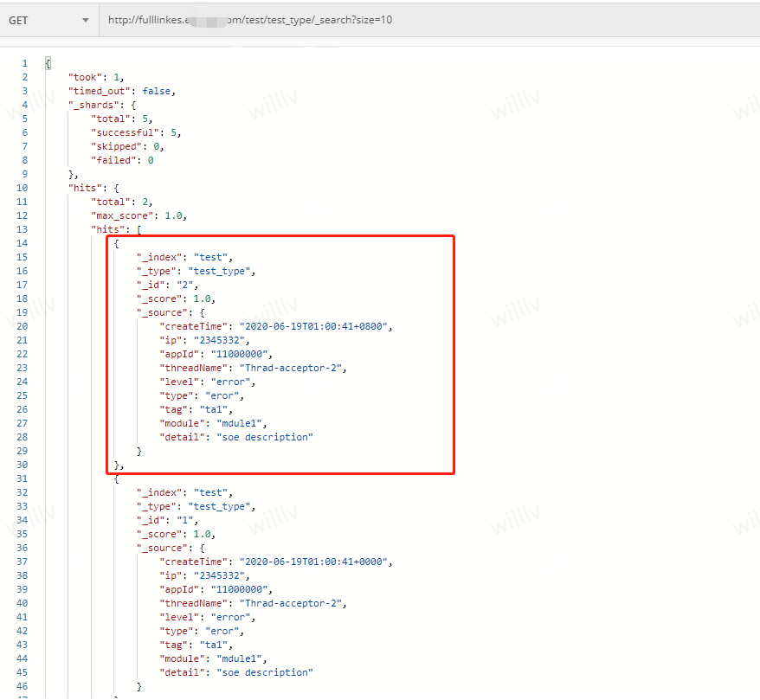Screen dimensions: 760x700
Task: Click "threadName" on line 23
Action: point(194,368)
